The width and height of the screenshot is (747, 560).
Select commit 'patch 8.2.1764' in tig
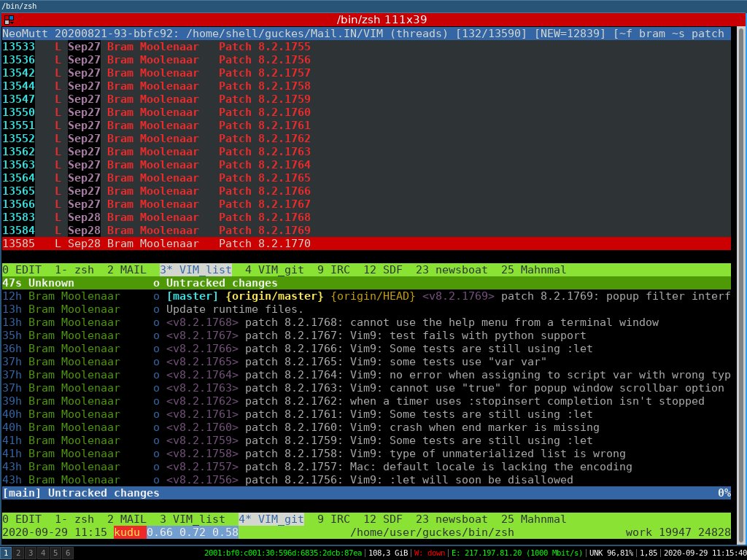tap(366, 375)
